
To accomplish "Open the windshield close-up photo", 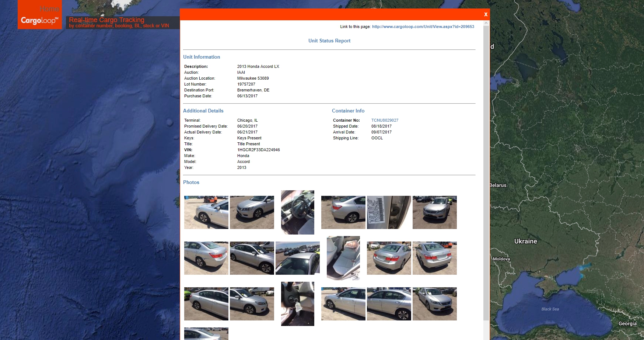I will [x=298, y=258].
